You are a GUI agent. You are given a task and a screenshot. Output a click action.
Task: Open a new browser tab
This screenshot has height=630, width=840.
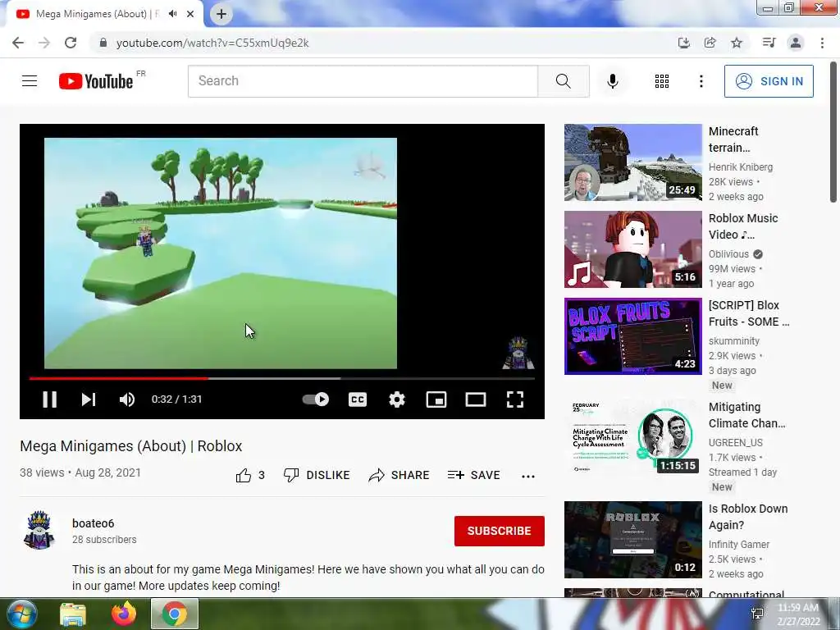tap(221, 14)
